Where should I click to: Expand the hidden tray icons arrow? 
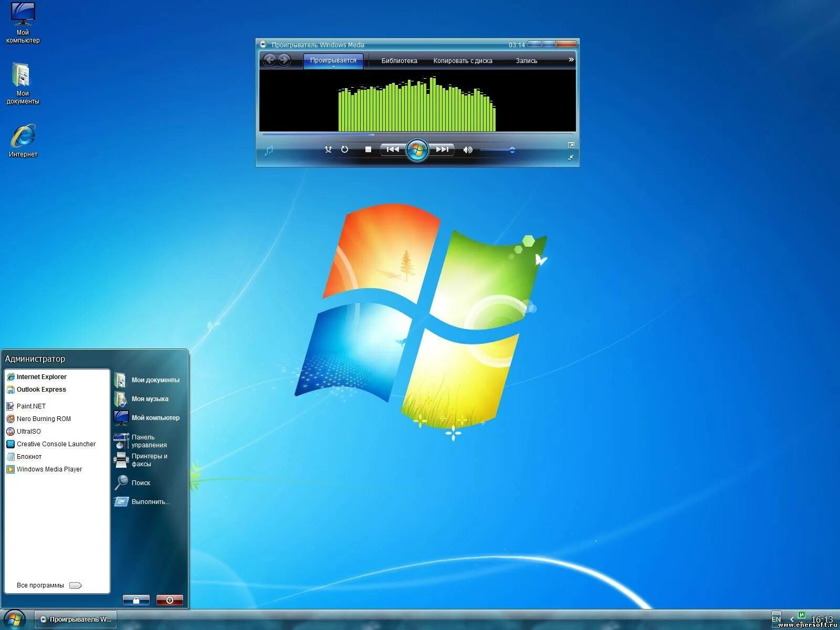(792, 620)
